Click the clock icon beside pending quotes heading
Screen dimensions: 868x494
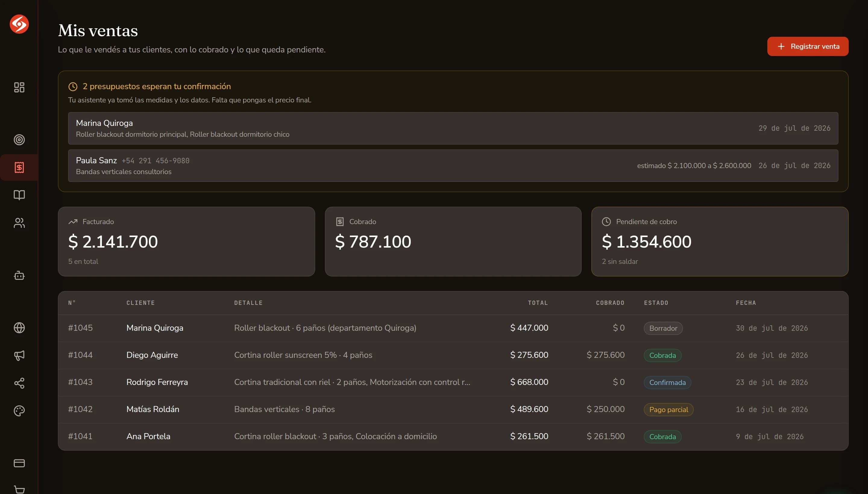(x=73, y=86)
